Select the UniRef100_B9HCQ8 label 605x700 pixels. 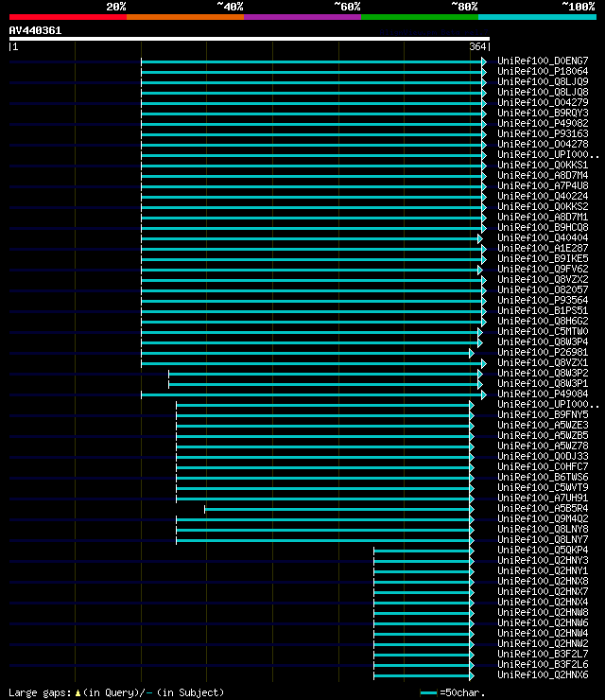coord(543,227)
